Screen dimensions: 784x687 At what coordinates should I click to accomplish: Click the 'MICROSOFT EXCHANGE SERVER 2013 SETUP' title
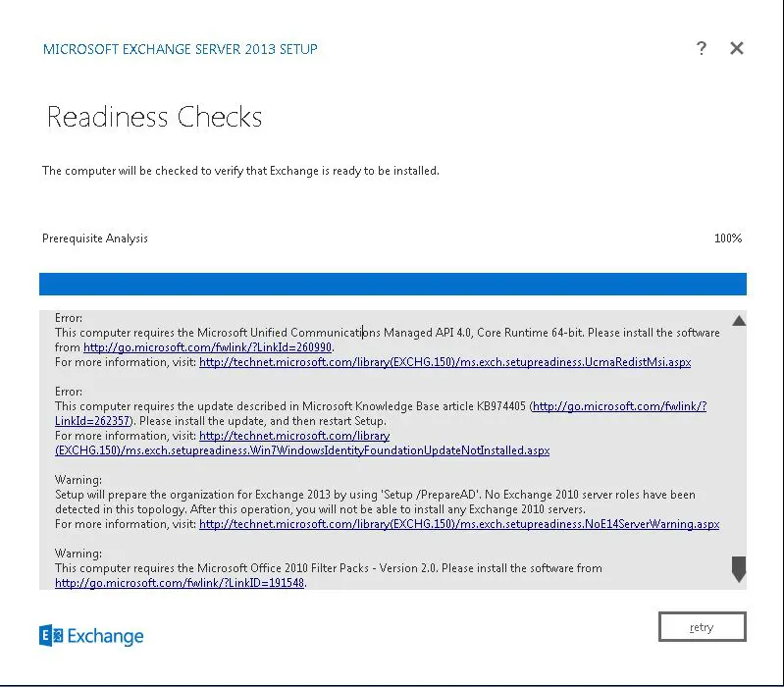[180, 49]
